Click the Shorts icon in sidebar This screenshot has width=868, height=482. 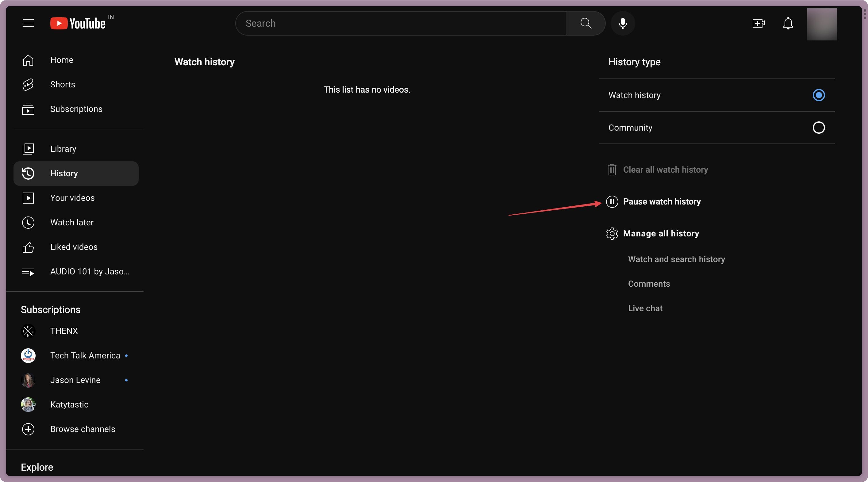point(28,85)
